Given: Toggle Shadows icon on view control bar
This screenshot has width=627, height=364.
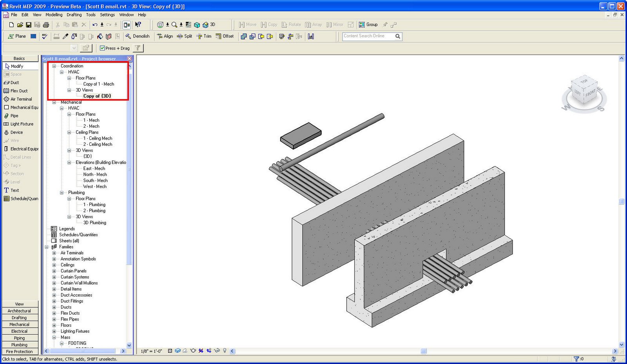Looking at the screenshot, I should click(185, 351).
